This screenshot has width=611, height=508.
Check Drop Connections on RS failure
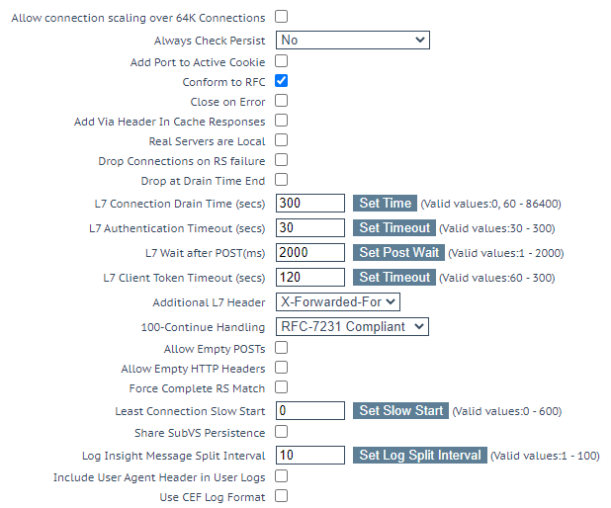(281, 160)
